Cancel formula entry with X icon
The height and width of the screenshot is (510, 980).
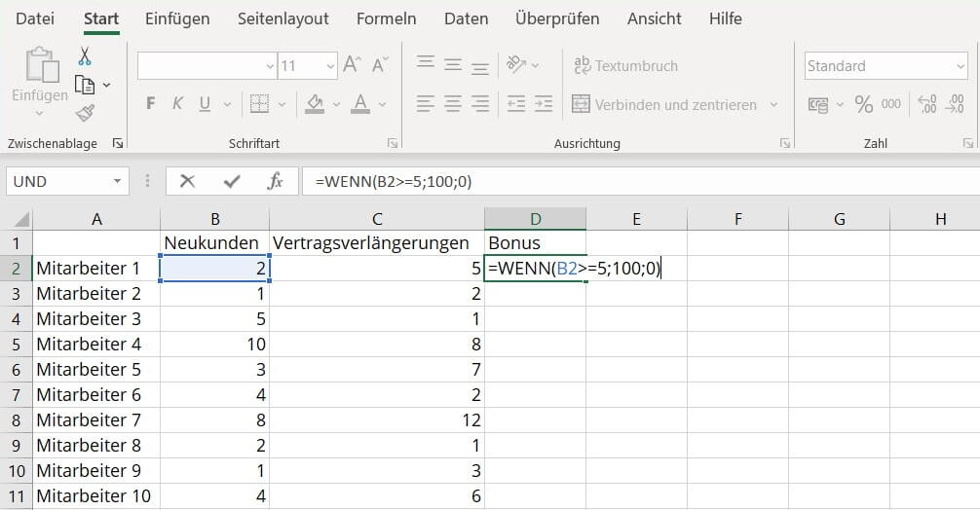tap(187, 181)
